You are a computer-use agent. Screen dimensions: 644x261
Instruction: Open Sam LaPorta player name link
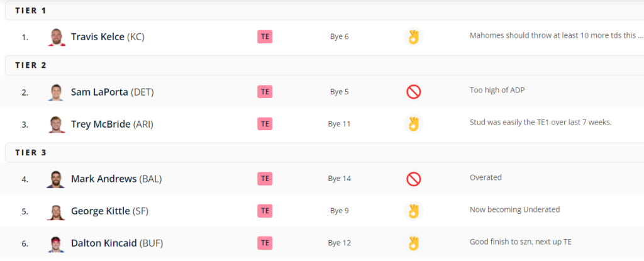coord(100,92)
